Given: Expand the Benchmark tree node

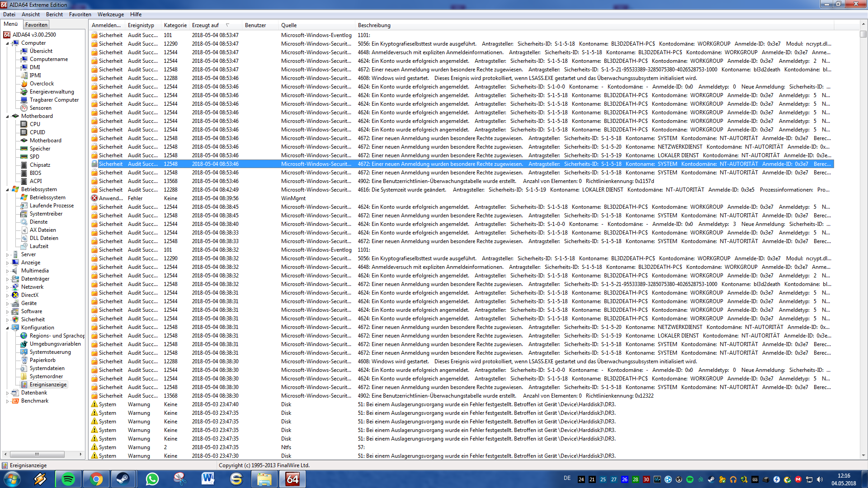Looking at the screenshot, I should tap(7, 401).
